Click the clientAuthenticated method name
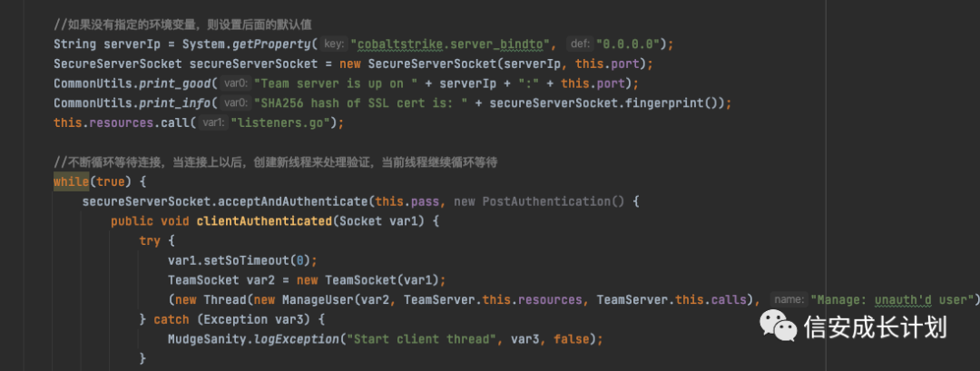980x371 pixels. [x=264, y=221]
